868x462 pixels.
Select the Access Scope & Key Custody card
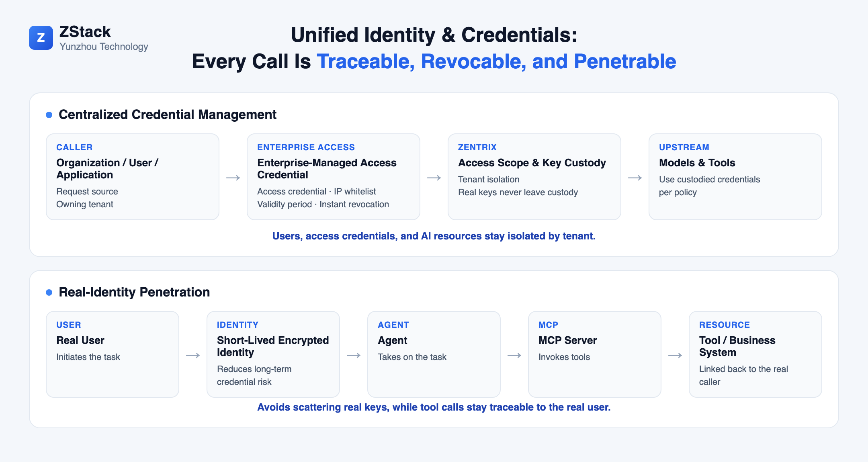534,177
